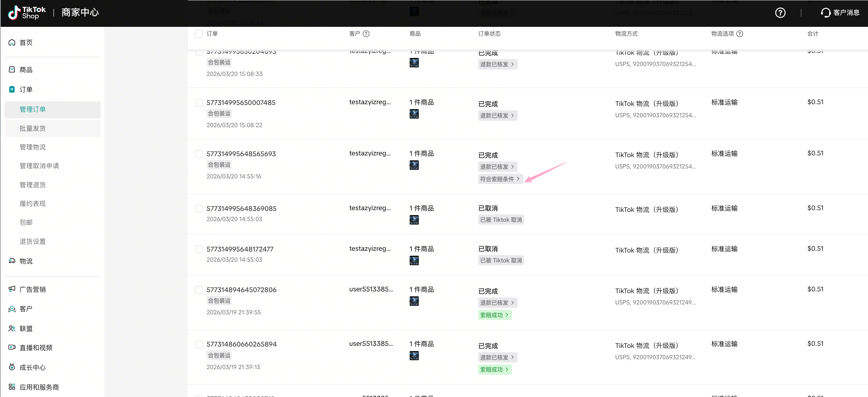Click the TikTok Shop logo
The height and width of the screenshot is (397, 868).
27,13
